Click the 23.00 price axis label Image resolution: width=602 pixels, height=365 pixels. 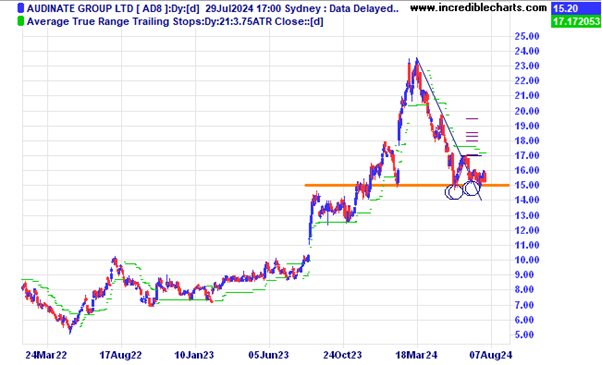[x=527, y=66]
